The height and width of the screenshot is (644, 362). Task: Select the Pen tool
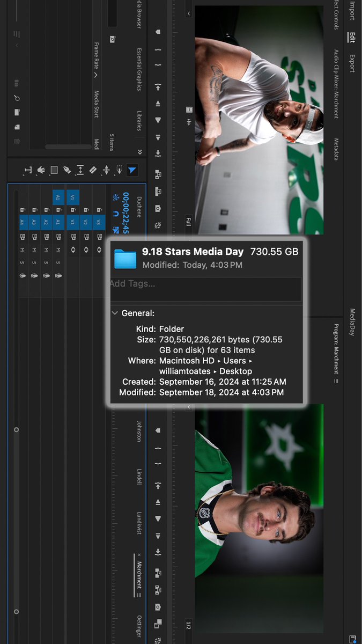67,170
